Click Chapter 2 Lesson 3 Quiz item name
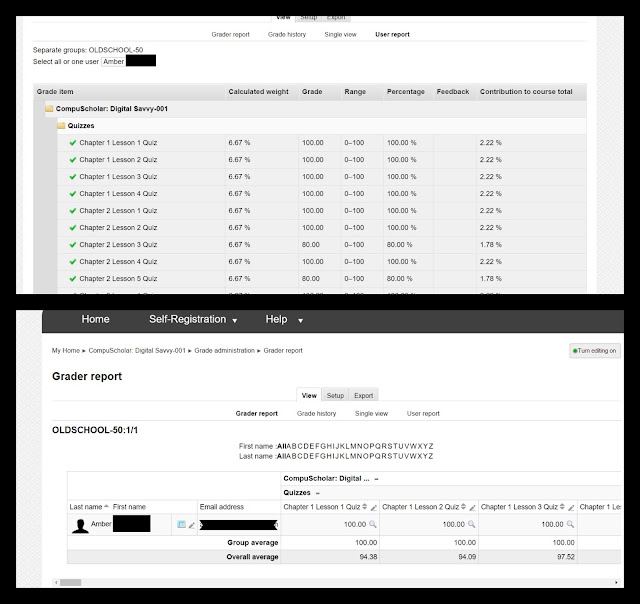 click(x=118, y=245)
